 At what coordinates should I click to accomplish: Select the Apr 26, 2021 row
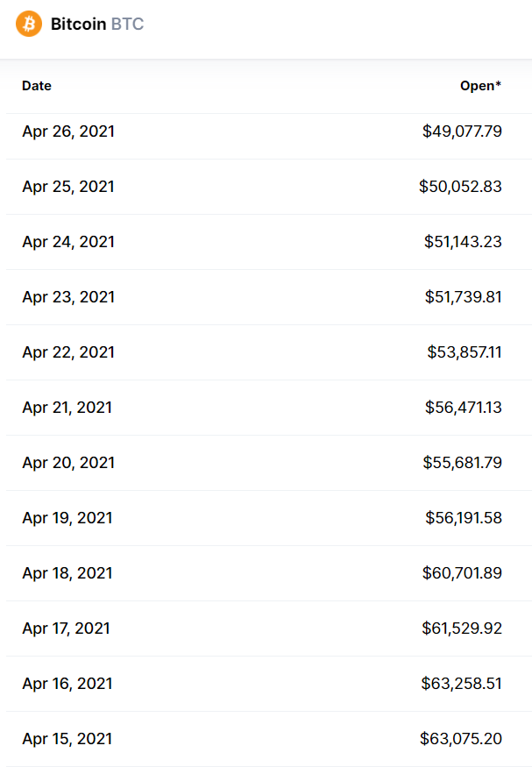click(x=269, y=131)
